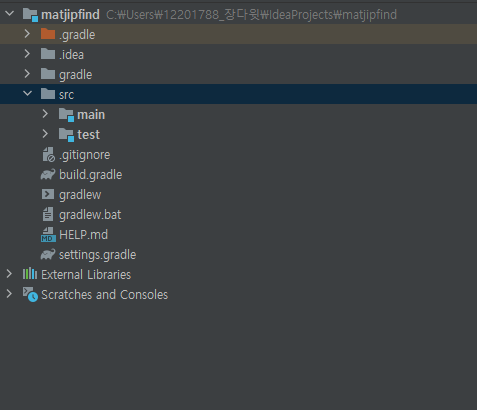Expand the main source folder chevron

click(x=45, y=114)
